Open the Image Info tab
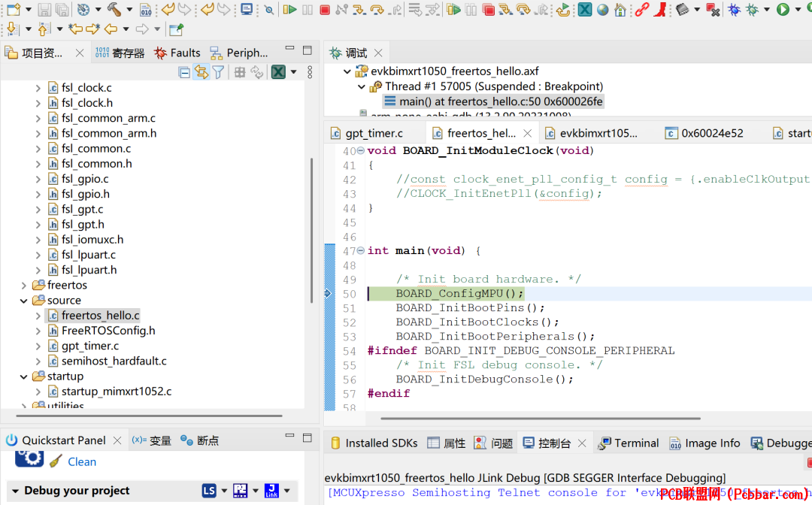 pyautogui.click(x=704, y=443)
